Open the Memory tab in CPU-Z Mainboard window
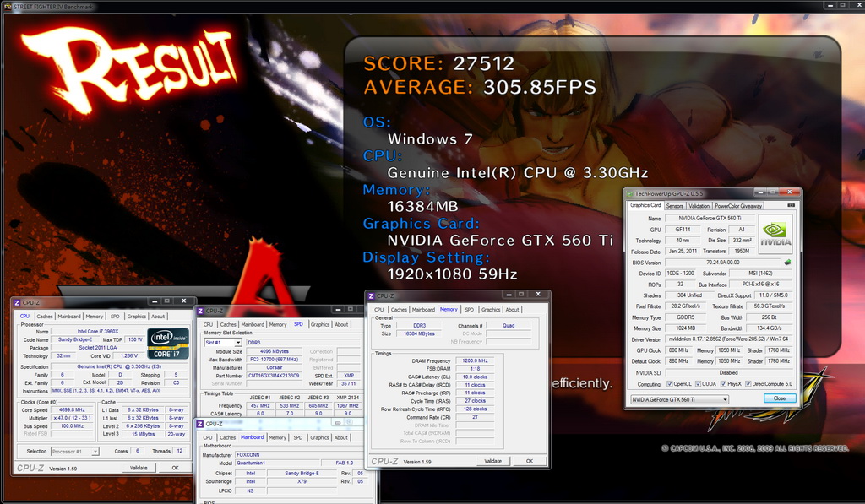Viewport: 865px width, 504px height. coord(277,438)
